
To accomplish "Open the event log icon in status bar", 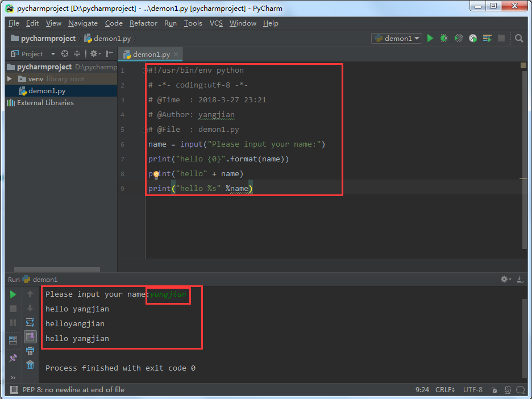I will click(520, 390).
